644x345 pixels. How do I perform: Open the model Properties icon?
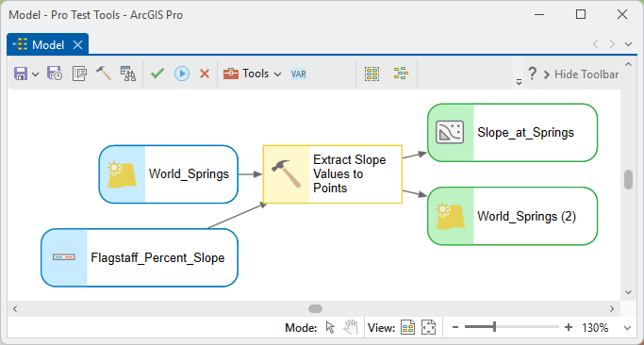tap(79, 74)
